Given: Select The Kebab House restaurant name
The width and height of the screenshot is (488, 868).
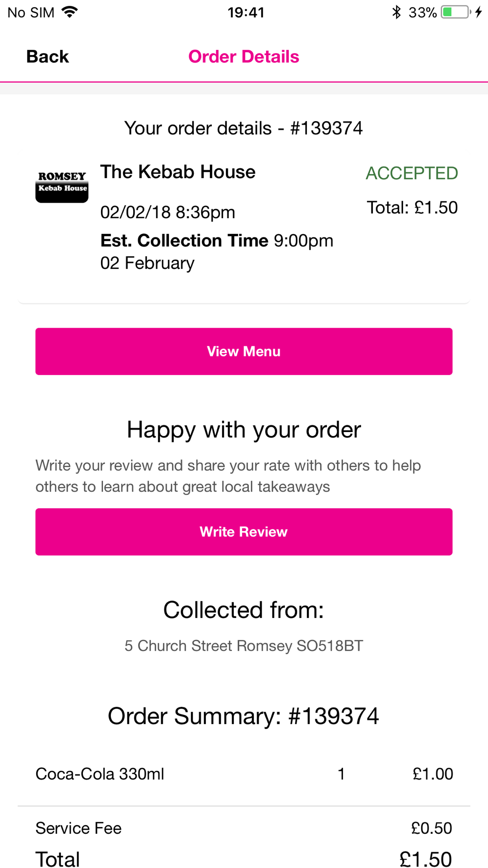Looking at the screenshot, I should tap(178, 172).
